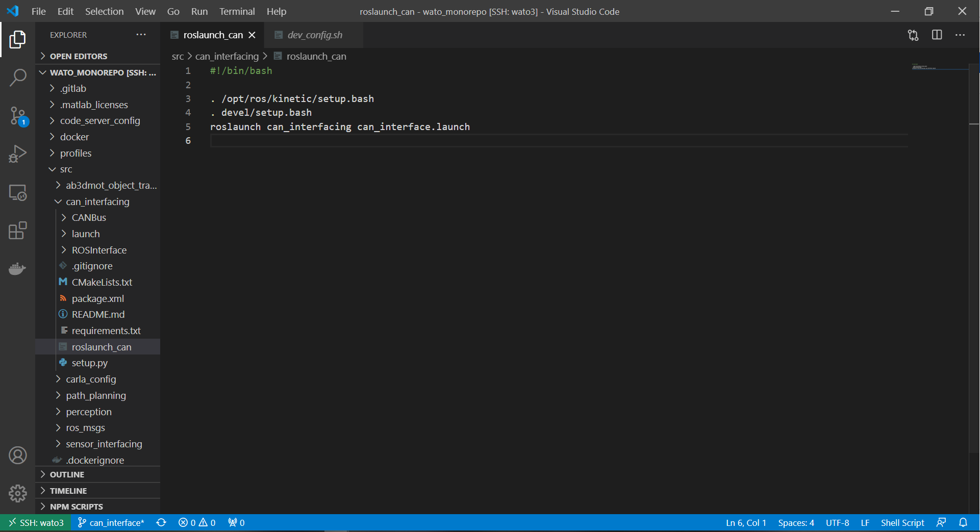
Task: Expand the ROSInterface folder
Action: (x=97, y=250)
